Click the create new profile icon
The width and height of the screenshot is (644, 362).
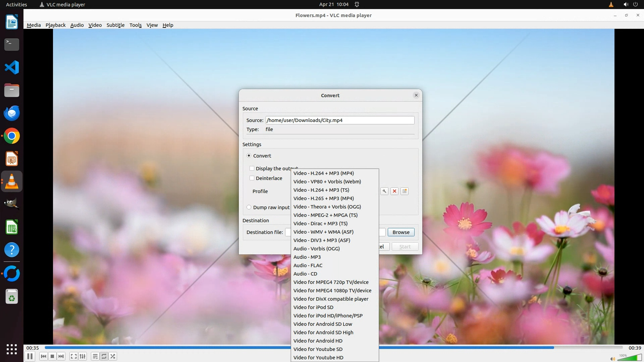pos(405,191)
